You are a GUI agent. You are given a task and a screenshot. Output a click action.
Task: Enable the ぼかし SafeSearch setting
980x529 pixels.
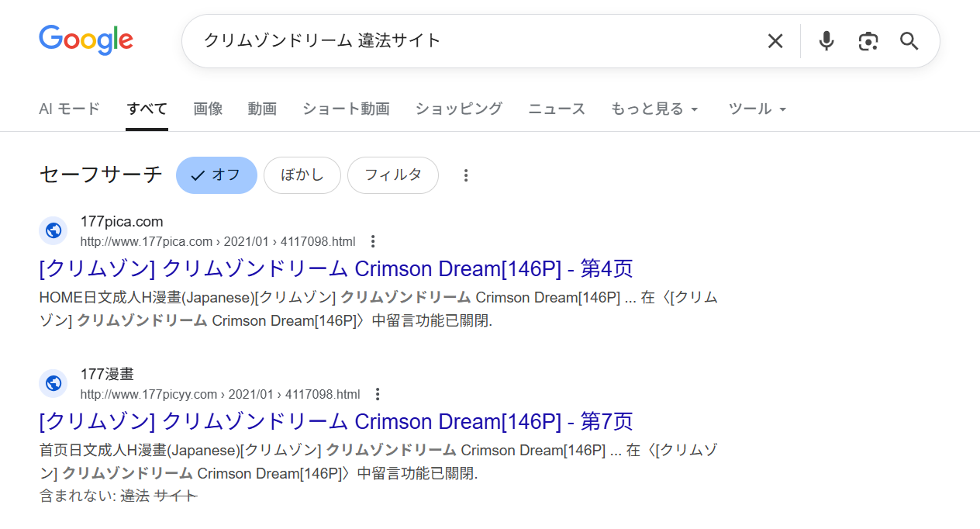coord(302,175)
